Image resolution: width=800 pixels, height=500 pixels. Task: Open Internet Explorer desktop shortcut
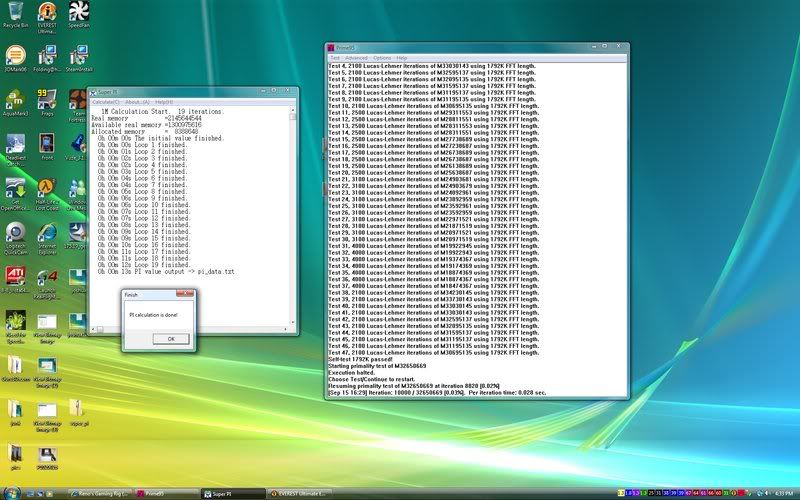tap(47, 238)
